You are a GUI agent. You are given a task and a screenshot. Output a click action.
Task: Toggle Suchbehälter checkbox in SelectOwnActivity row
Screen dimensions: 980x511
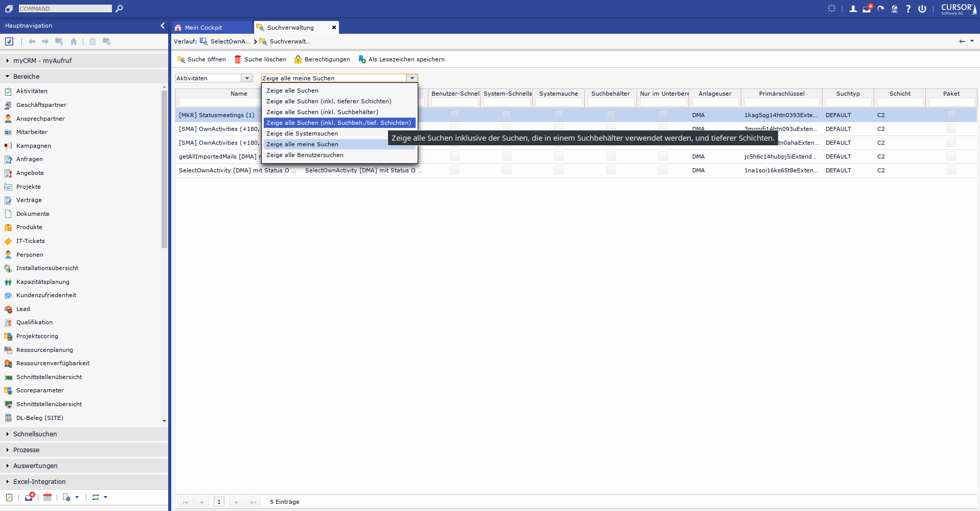point(610,170)
